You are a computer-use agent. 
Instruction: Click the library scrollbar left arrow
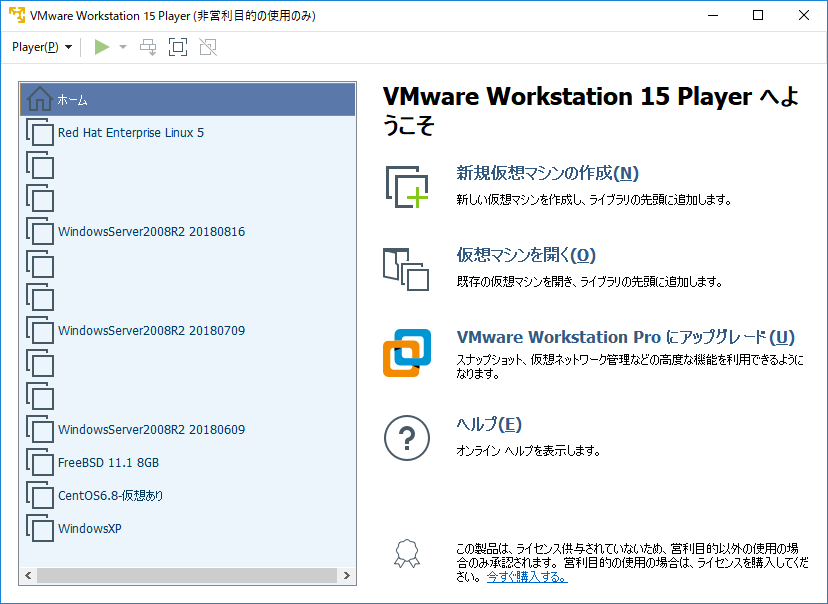pyautogui.click(x=28, y=575)
